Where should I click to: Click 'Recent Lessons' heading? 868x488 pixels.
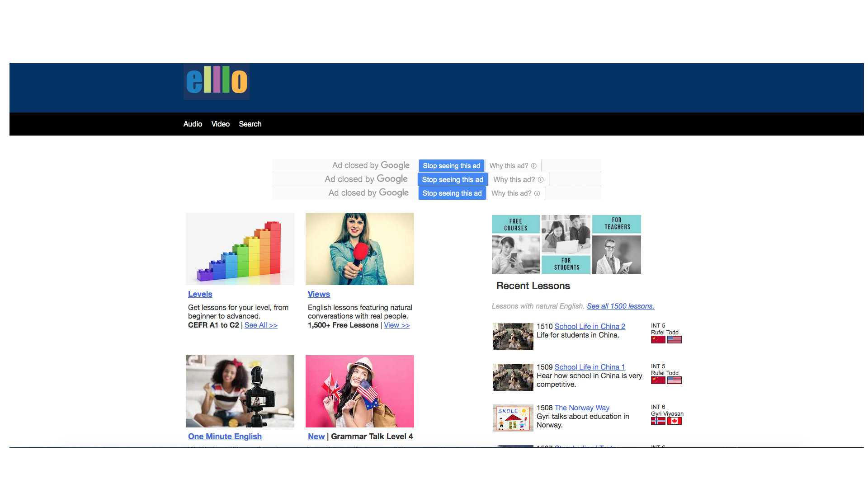pyautogui.click(x=533, y=286)
